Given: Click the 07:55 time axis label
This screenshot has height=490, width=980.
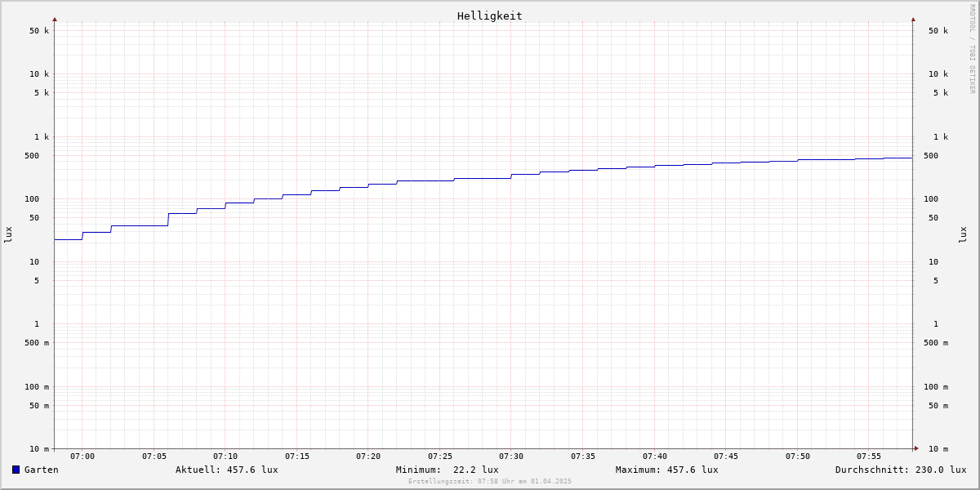Looking at the screenshot, I should click(869, 457).
